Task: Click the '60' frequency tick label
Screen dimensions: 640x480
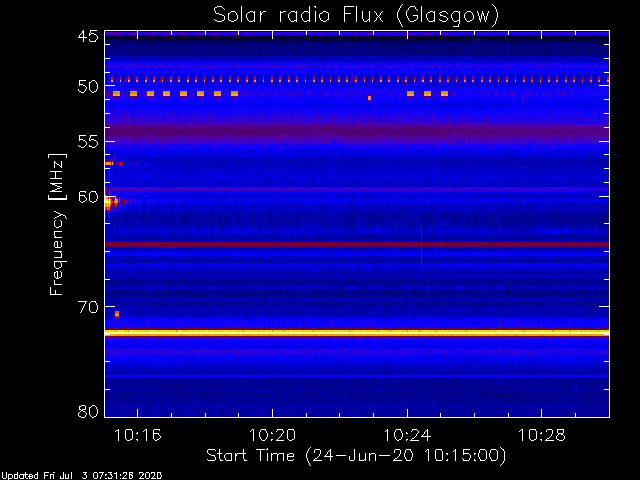Action: 88,197
